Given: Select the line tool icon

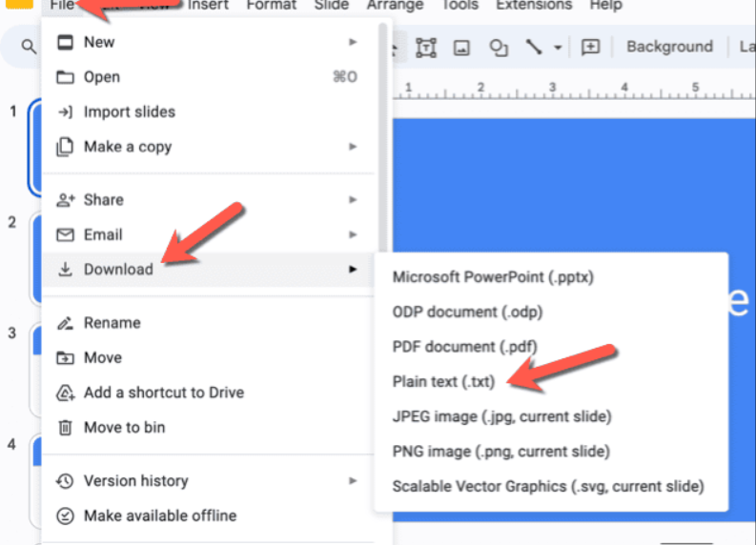Looking at the screenshot, I should coord(536,47).
